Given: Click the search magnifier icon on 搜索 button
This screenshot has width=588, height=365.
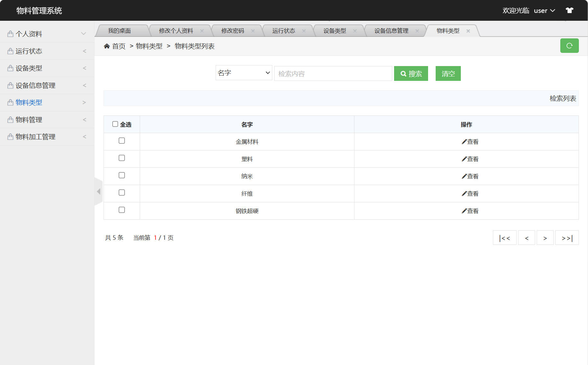Looking at the screenshot, I should tap(404, 73).
